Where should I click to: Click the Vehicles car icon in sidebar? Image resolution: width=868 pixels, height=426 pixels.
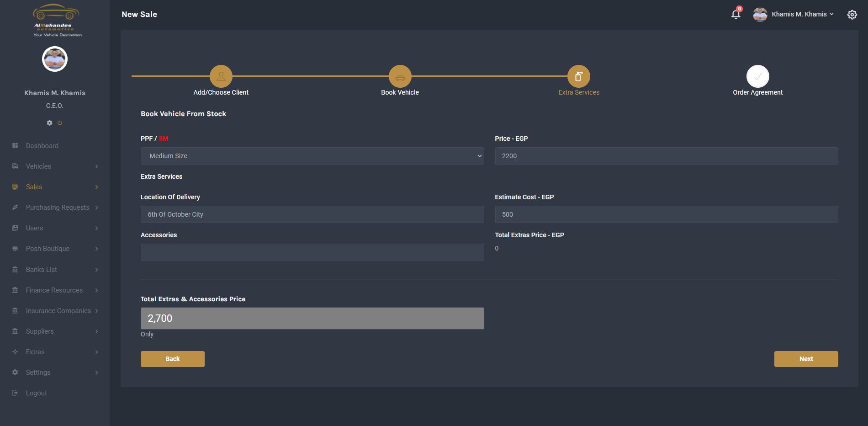coord(15,166)
